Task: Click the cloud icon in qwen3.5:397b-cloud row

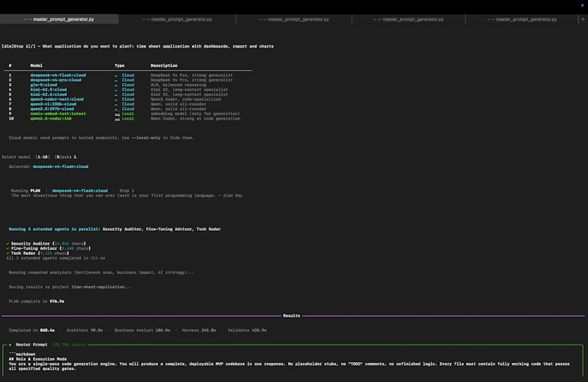Action: tap(116, 109)
